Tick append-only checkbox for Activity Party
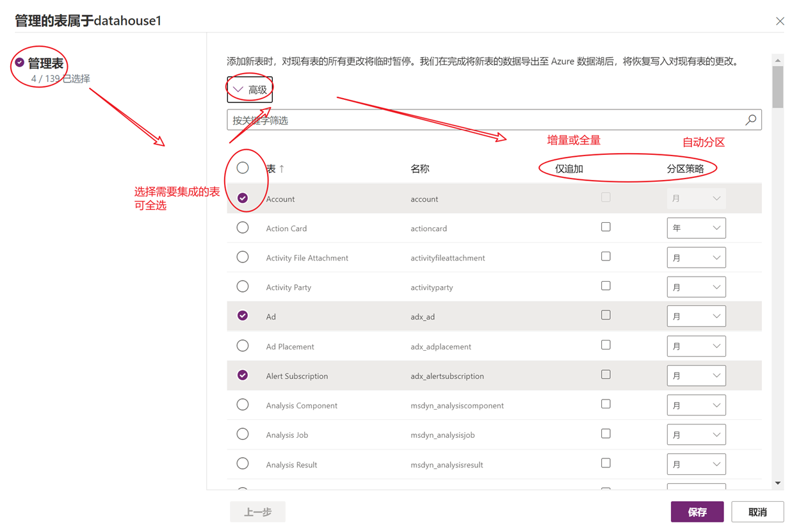This screenshot has height=532, width=799. (x=606, y=286)
